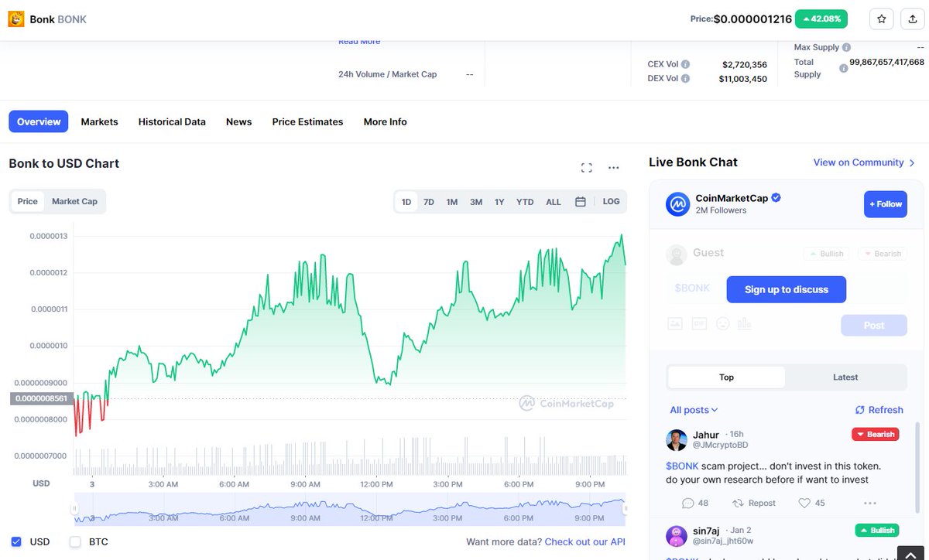This screenshot has width=929, height=560.
Task: Click the 42.08% price change badge
Action: click(821, 19)
